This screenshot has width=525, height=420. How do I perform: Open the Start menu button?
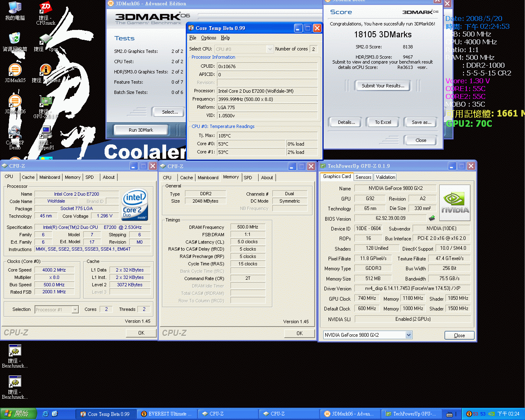click(x=18, y=414)
